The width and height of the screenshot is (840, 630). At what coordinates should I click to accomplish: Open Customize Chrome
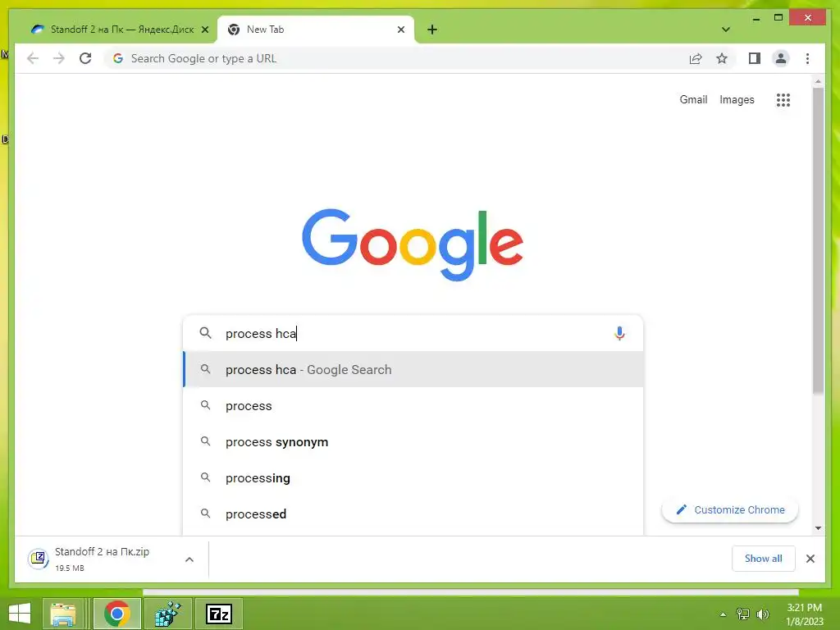pos(730,509)
